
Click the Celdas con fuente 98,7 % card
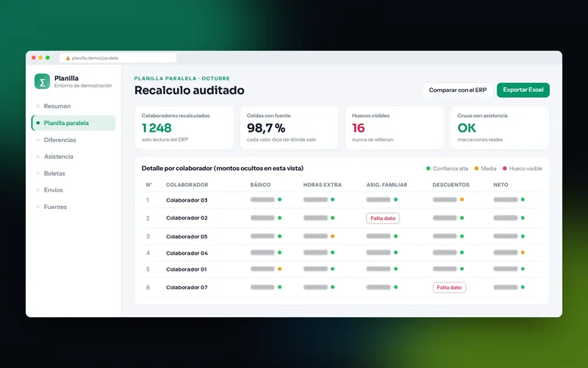click(x=290, y=127)
